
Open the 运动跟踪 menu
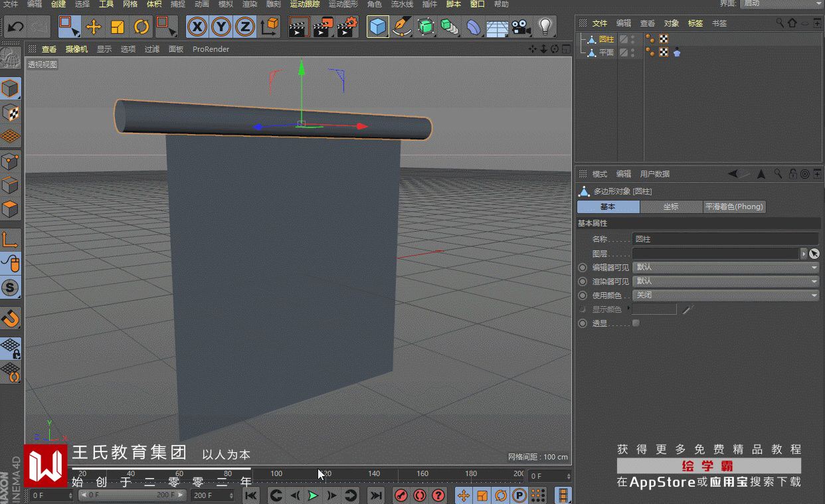[305, 4]
